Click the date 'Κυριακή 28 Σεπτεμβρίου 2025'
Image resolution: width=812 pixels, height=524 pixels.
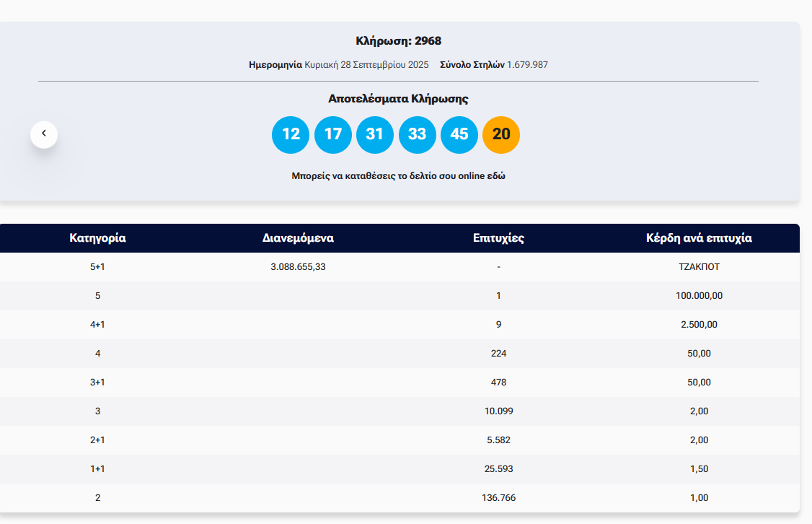(366, 65)
